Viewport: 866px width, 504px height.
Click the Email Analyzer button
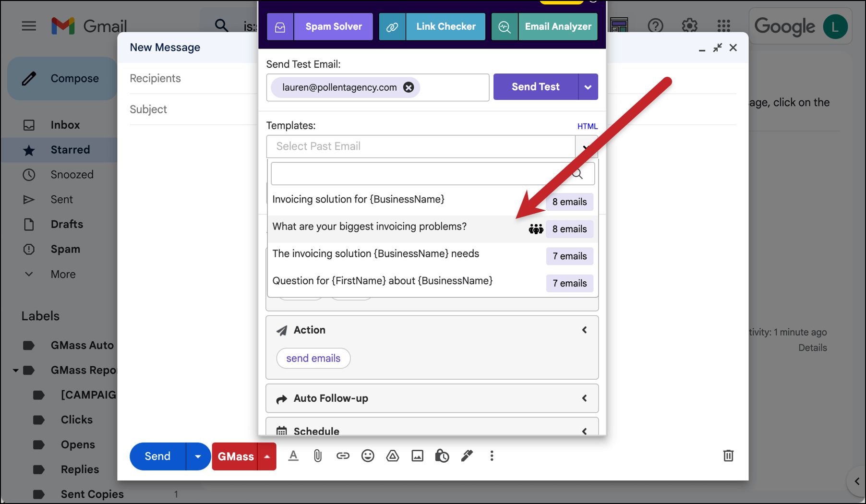[x=558, y=27]
